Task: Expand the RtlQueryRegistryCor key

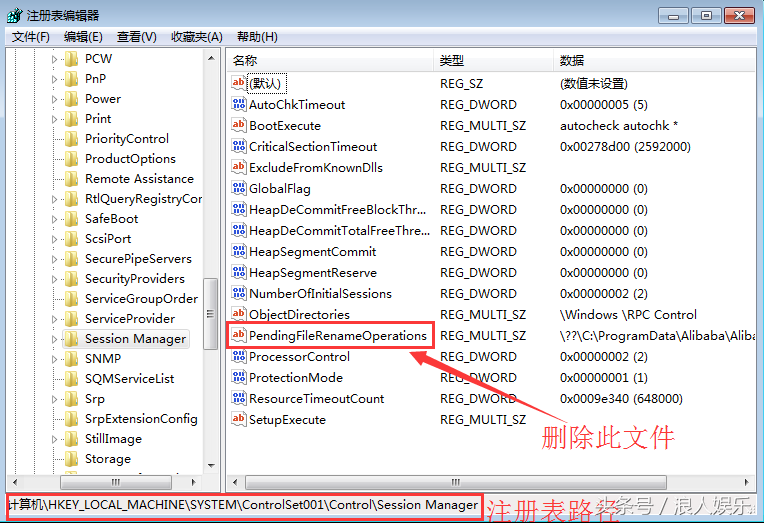Action: click(x=54, y=199)
